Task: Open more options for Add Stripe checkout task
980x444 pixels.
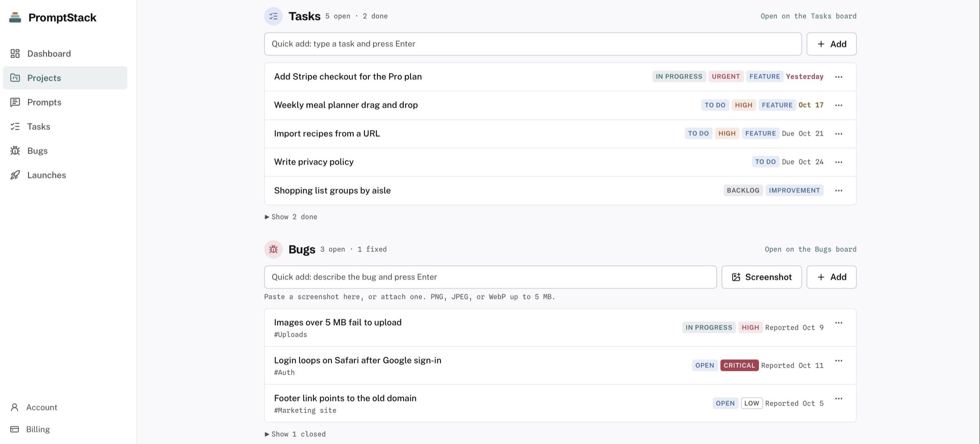Action: pos(839,77)
